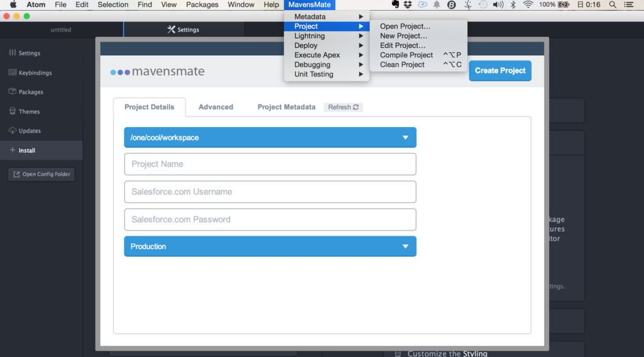Switch to the untitled editor tab
The image size is (644, 357).
[x=61, y=30]
